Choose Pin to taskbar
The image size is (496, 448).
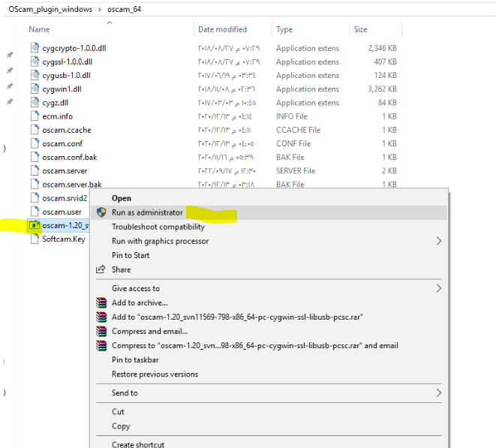point(135,359)
